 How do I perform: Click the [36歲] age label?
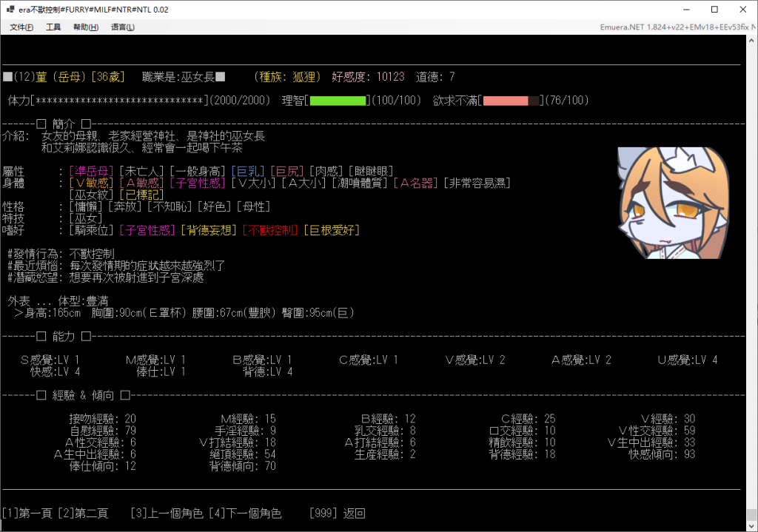108,77
